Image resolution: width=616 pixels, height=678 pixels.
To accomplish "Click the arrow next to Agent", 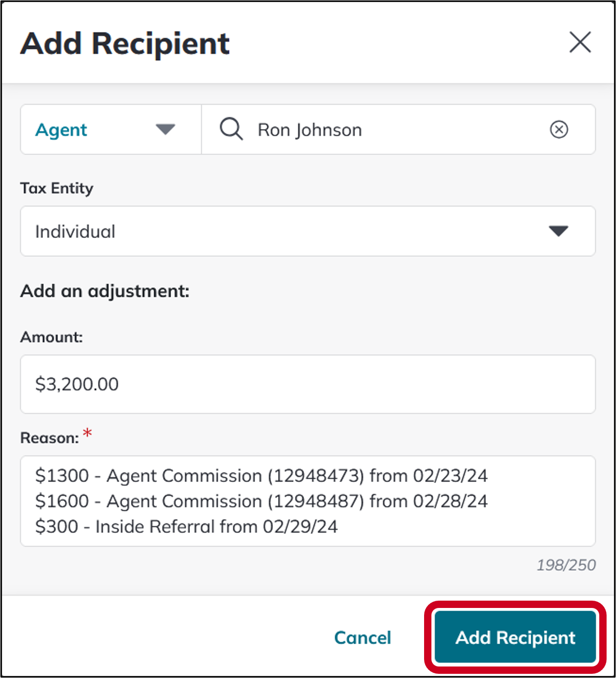I will coord(165,129).
